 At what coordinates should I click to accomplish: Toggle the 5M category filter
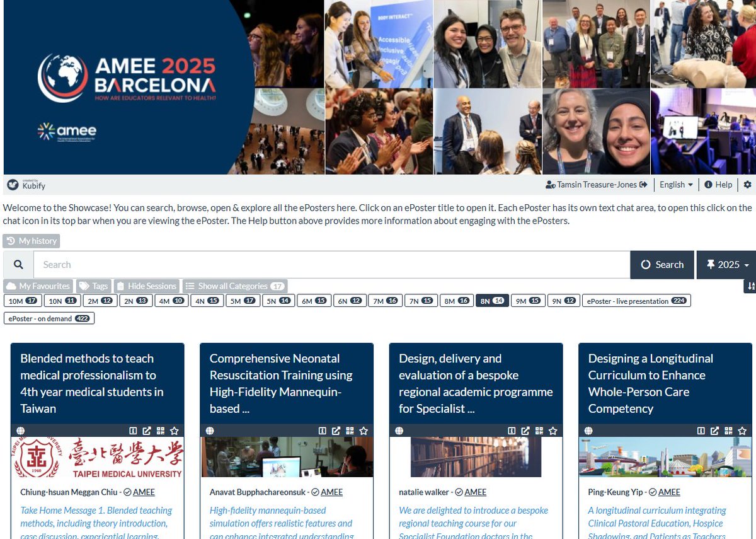(243, 301)
